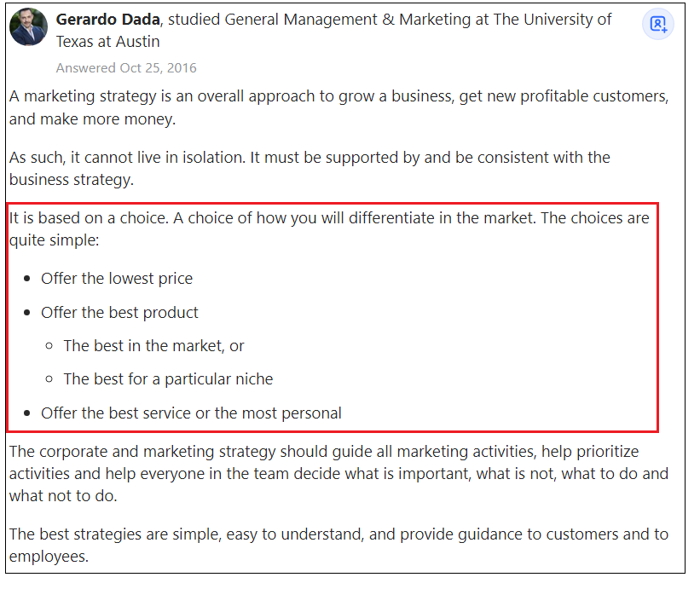Open the Gerardo Dada name link

click(107, 20)
